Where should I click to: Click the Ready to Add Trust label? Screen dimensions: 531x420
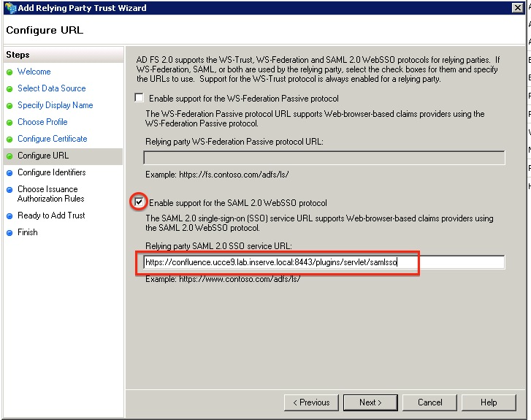click(x=51, y=215)
